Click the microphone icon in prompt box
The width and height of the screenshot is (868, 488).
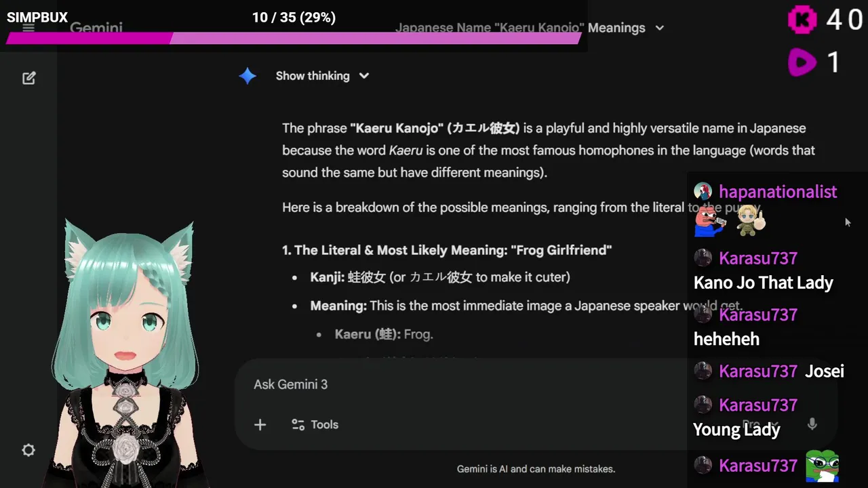click(x=812, y=424)
